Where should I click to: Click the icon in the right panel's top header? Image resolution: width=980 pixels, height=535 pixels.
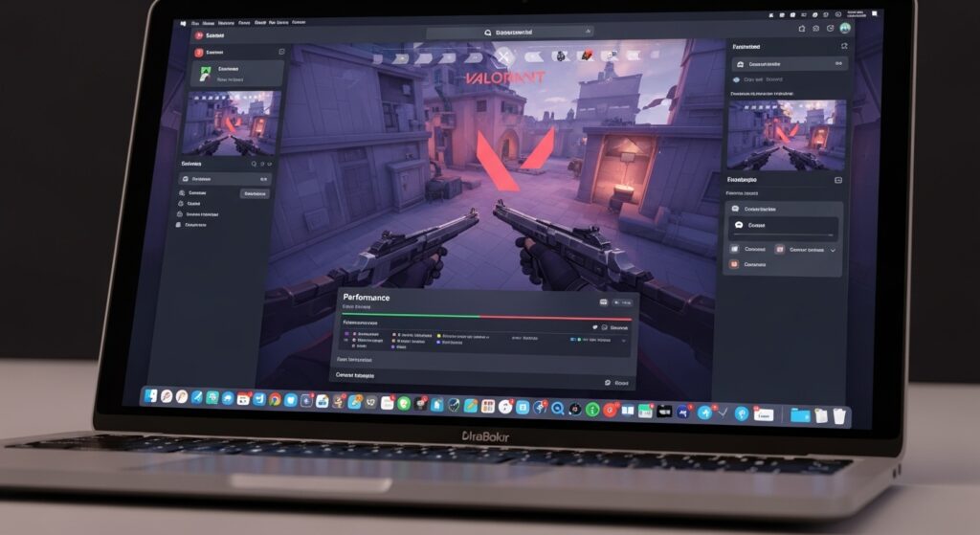coord(844,46)
